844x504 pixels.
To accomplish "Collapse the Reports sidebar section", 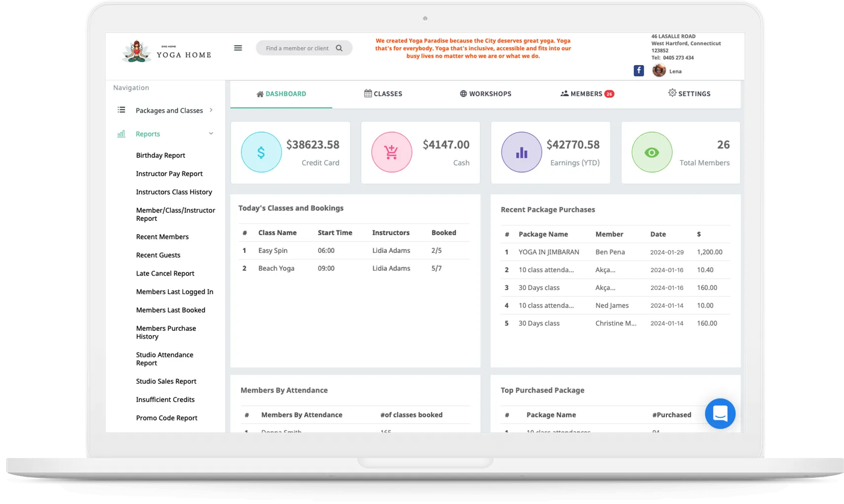I will tap(211, 133).
